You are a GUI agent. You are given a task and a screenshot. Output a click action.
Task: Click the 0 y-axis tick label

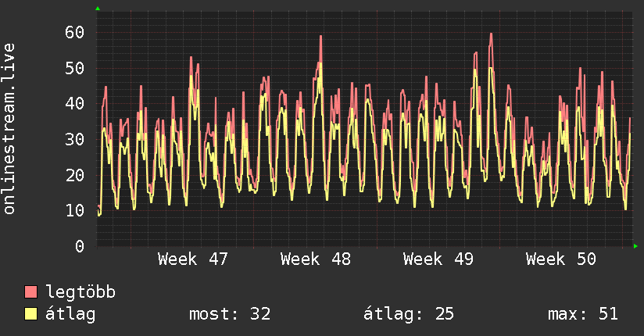(80, 246)
